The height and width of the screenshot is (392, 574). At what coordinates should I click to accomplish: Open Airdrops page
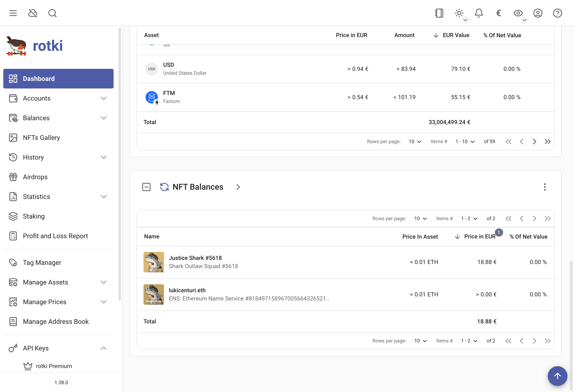58,177
